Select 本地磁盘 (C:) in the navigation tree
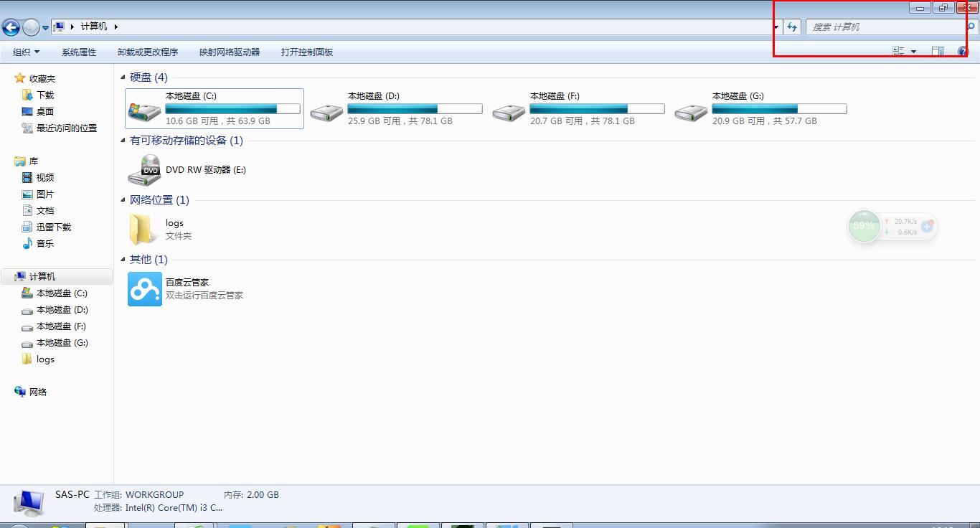This screenshot has height=528, width=980. click(x=62, y=293)
